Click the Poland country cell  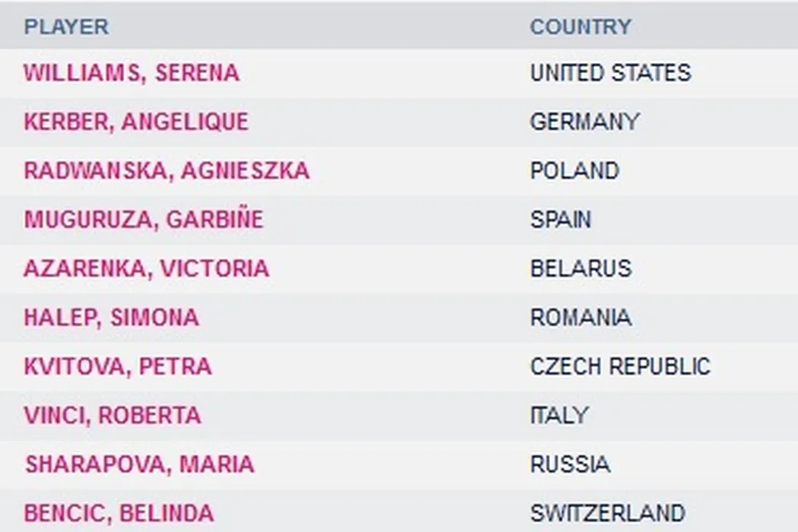pyautogui.click(x=575, y=170)
